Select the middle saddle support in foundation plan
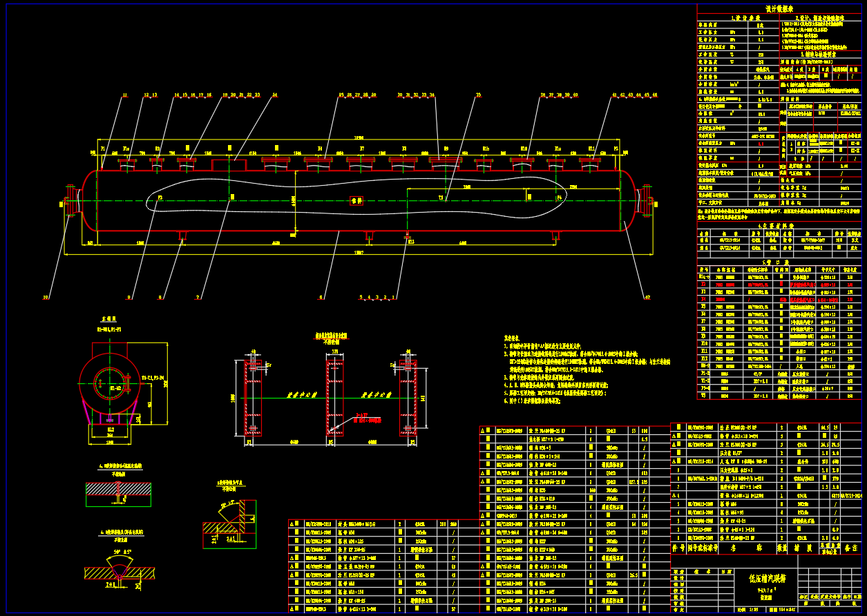 (336, 397)
